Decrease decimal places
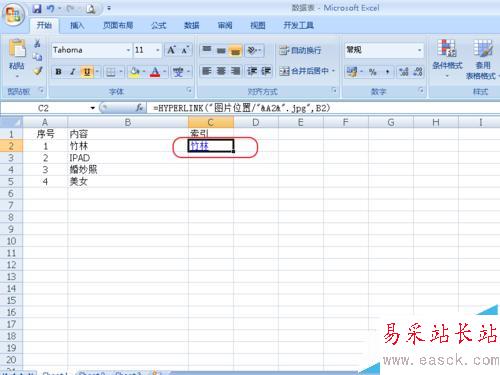This screenshot has width=500, height=375. coord(418,72)
